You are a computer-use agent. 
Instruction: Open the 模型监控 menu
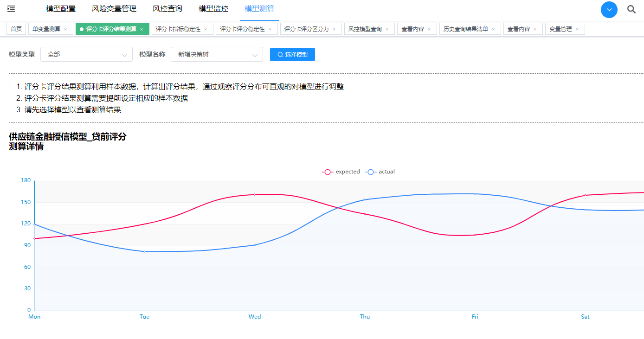tap(213, 9)
